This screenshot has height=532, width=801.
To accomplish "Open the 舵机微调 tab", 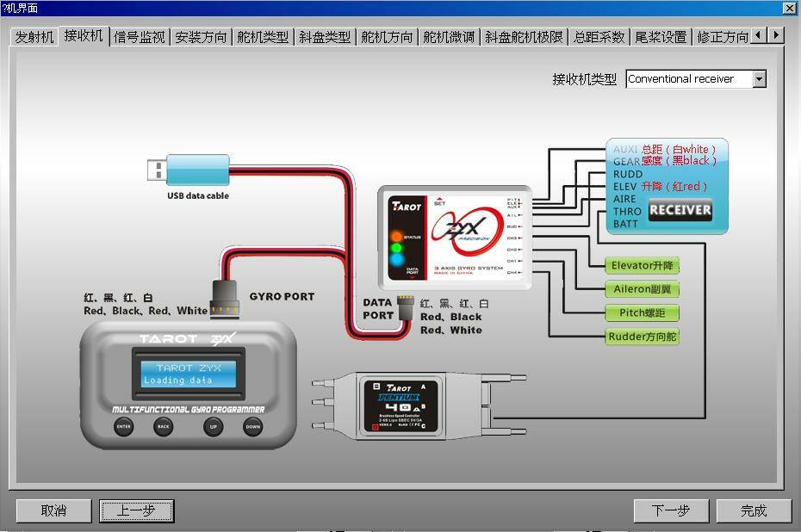I will point(449,37).
